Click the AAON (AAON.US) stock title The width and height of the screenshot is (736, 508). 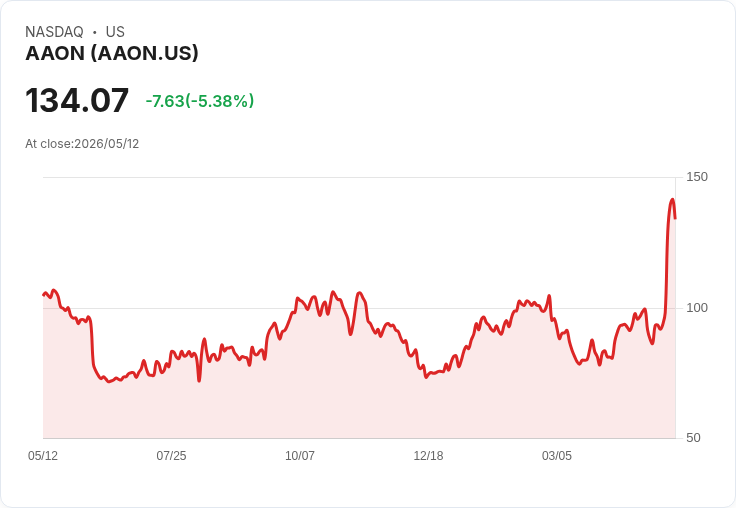(112, 53)
